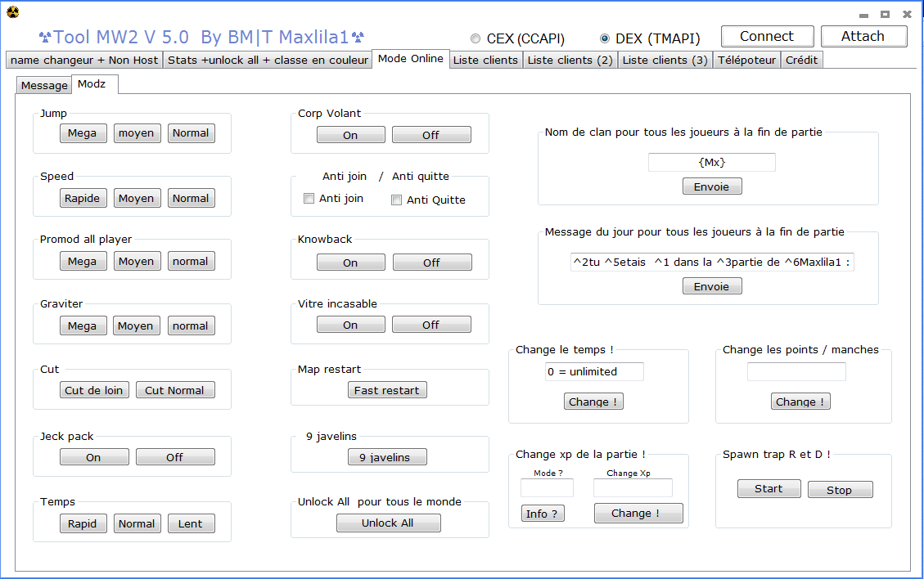This screenshot has width=924, height=579.
Task: Select the DEX (TMAPI) radio button
Action: coord(605,39)
